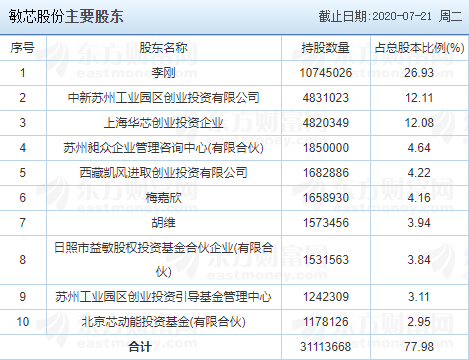This screenshot has width=469, height=360.
Task: Click the percentage 12.08
Action: point(419,123)
